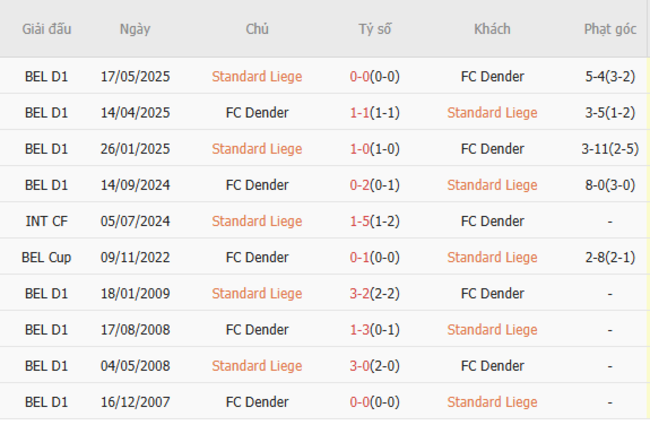
Task: Click the Giải đấu column header
Action: (46, 29)
